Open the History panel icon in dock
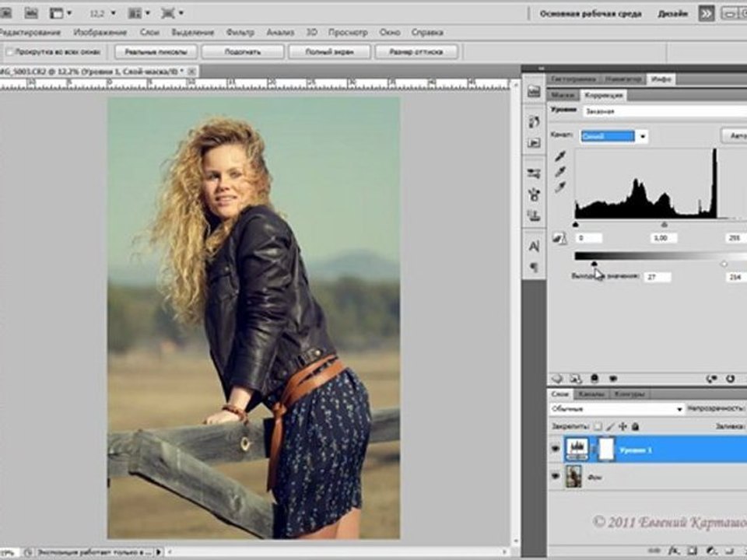 534,122
